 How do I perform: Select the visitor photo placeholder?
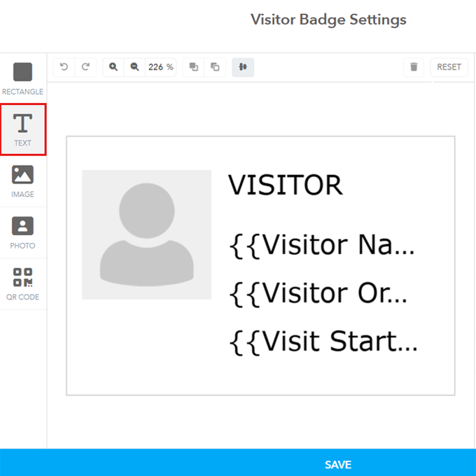click(146, 234)
